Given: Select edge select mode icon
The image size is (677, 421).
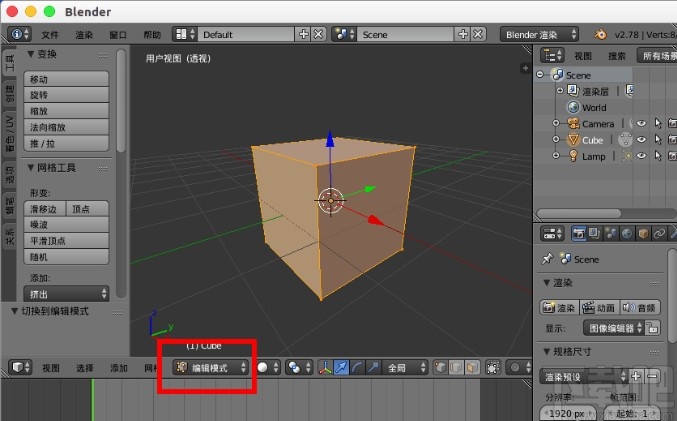Looking at the screenshot, I should tap(456, 367).
